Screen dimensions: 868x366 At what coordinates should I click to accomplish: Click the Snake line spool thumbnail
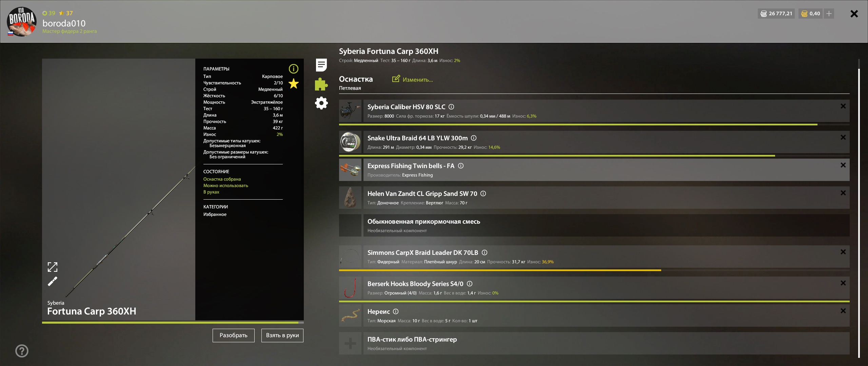(x=350, y=142)
